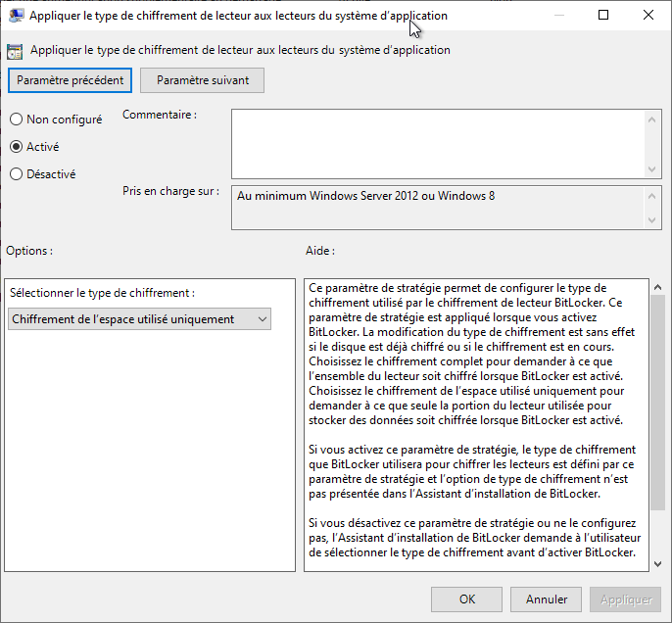Click the Aide panel scrollbar thumb

click(x=658, y=403)
